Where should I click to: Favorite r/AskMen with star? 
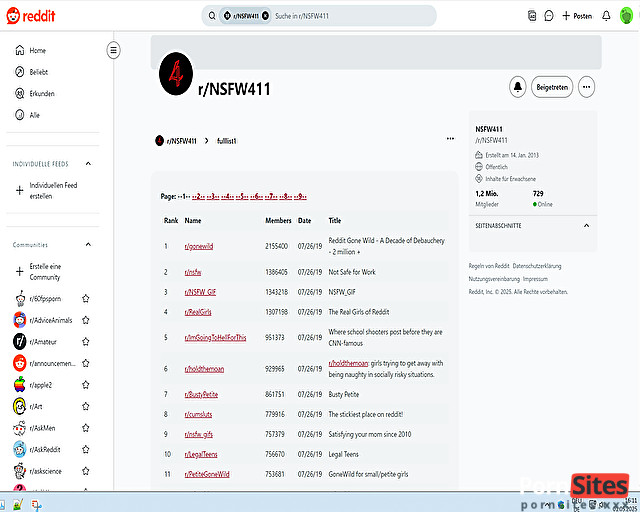(x=85, y=428)
